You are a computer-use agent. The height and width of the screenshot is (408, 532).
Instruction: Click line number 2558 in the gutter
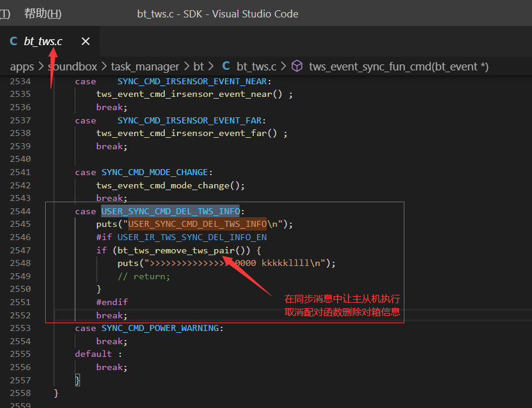[x=20, y=393]
